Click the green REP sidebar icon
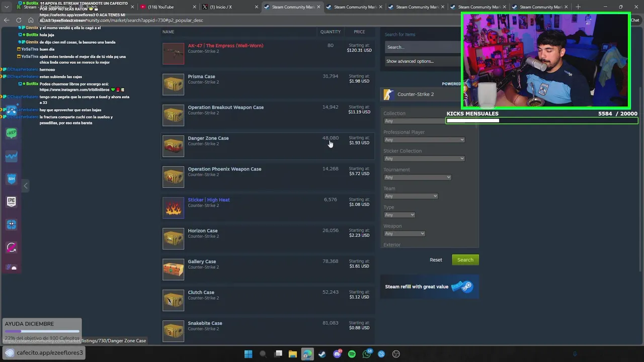Viewport: 644px width, 362px height. click(12, 133)
